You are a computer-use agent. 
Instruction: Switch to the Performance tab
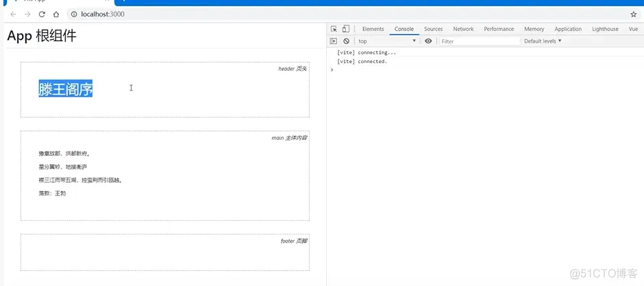499,29
